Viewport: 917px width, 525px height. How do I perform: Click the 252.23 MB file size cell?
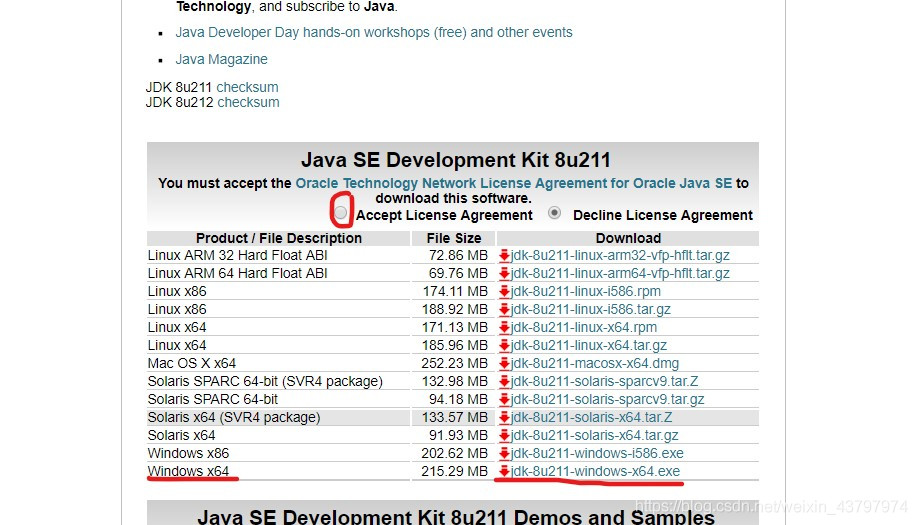454,364
